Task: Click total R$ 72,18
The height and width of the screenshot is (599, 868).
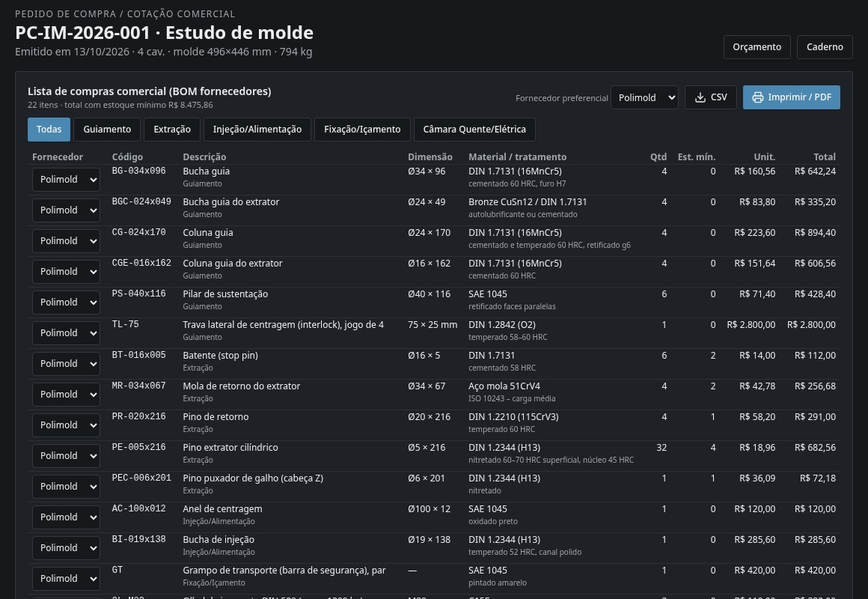Action: click(x=818, y=478)
